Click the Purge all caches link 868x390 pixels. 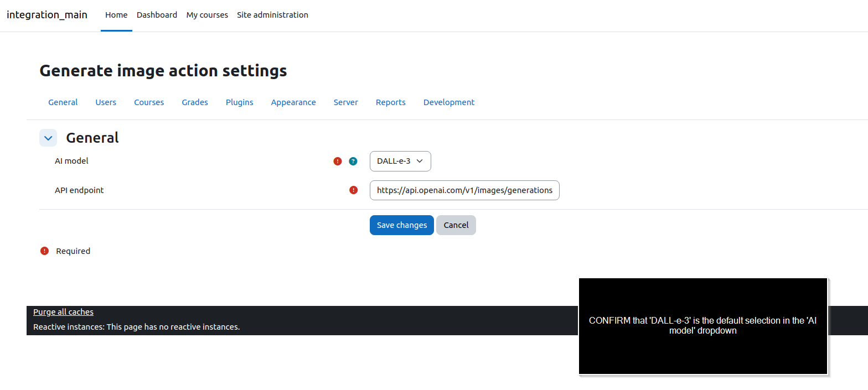pos(63,312)
